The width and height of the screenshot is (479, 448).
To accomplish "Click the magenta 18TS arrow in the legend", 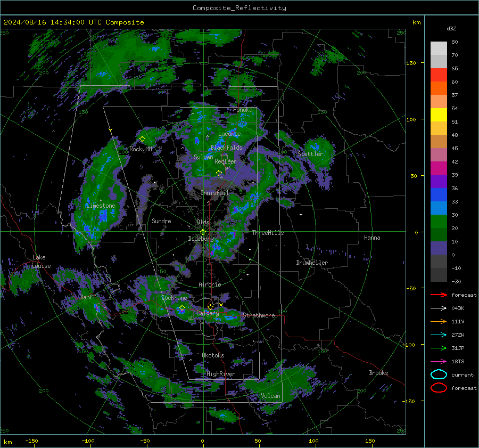I will coord(439,362).
